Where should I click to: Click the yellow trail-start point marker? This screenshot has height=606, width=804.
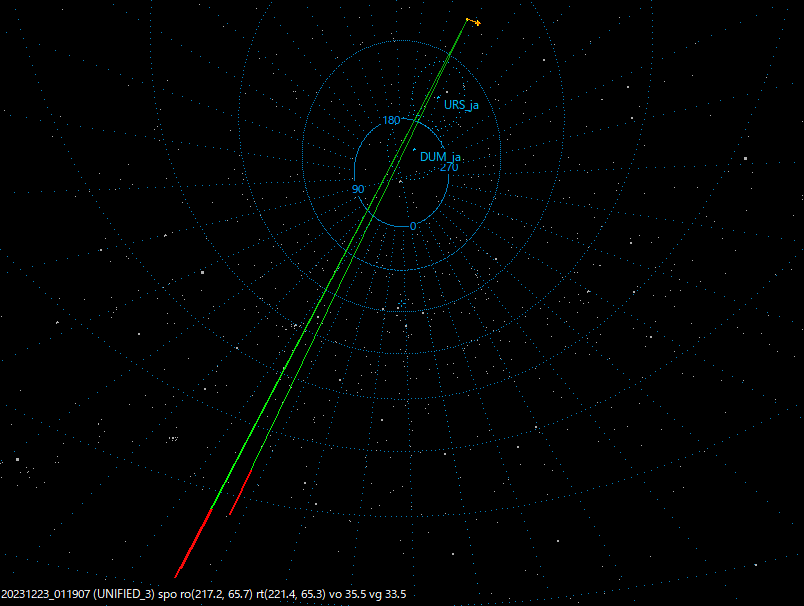point(468,17)
